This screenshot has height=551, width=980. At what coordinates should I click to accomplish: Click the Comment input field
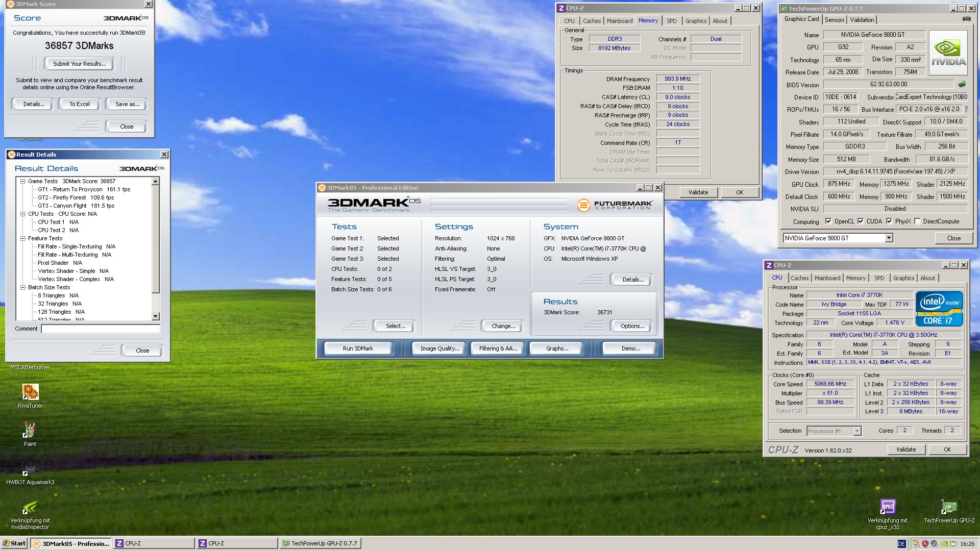point(101,329)
